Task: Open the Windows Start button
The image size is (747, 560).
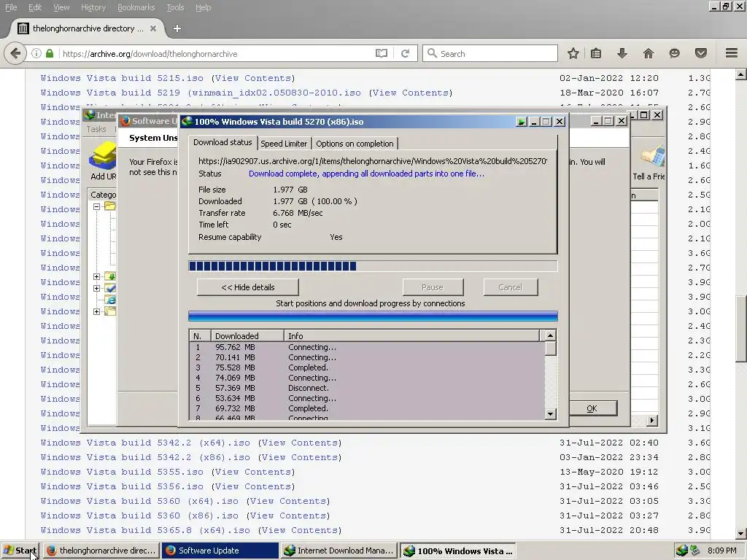Action: click(20, 551)
